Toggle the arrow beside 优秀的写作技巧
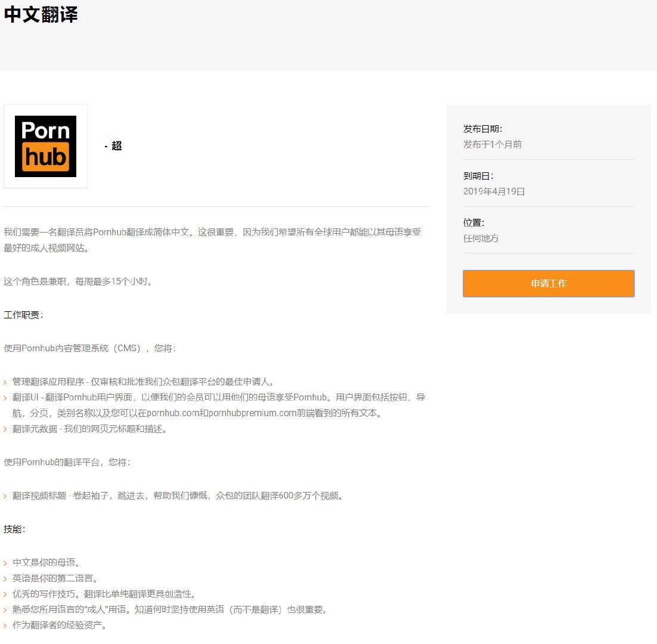The height and width of the screenshot is (644, 657). click(7, 594)
